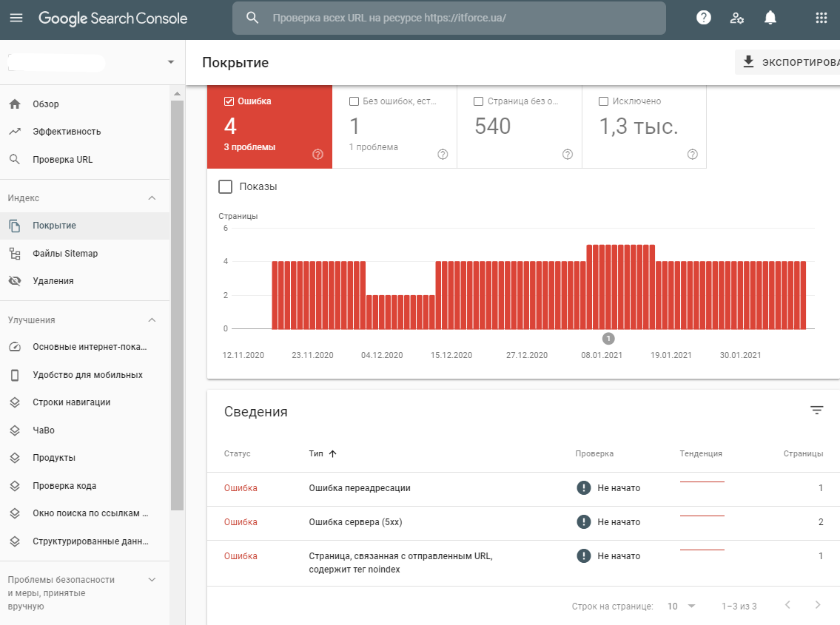840x625 pixels.
Task: Collapse the Индекс section
Action: [x=152, y=198]
